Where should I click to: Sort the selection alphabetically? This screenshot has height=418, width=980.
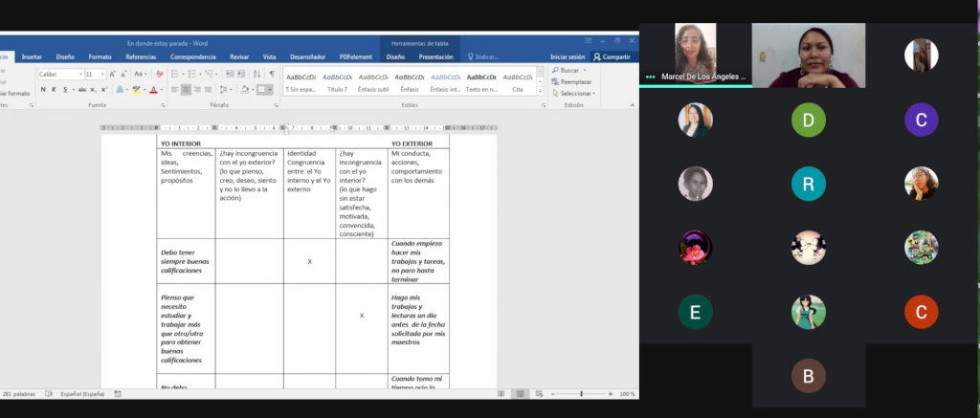pyautogui.click(x=256, y=74)
